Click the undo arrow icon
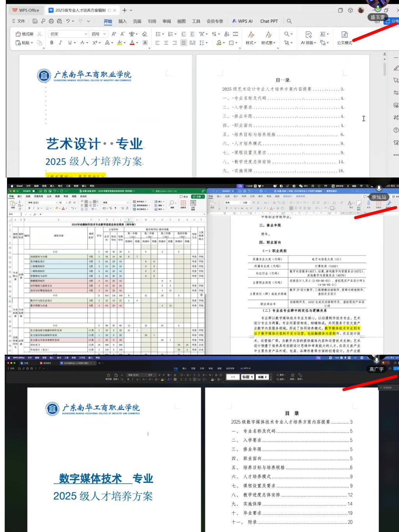This screenshot has width=399, height=532. point(68,21)
